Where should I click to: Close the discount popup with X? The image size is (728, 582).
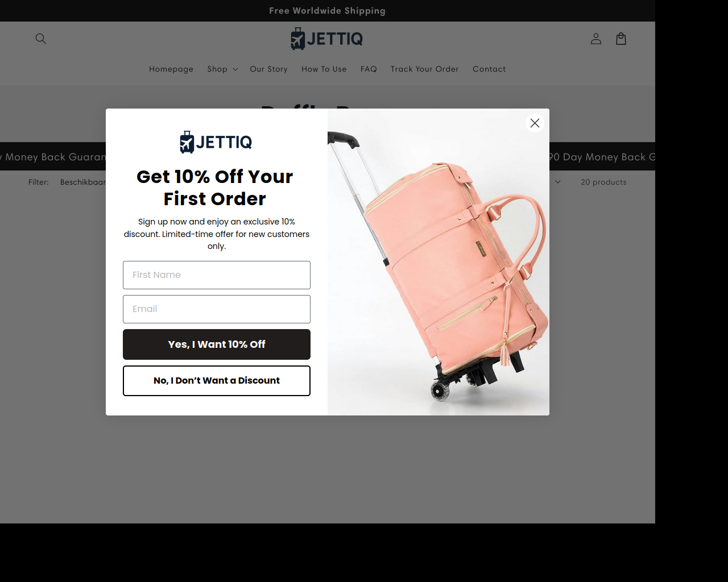pyautogui.click(x=535, y=123)
